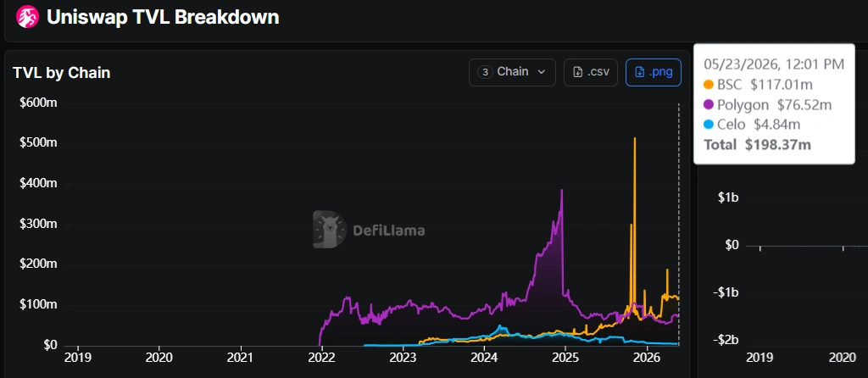This screenshot has width=868, height=378.
Task: Click the $200m y-axis label
Action: 38,264
